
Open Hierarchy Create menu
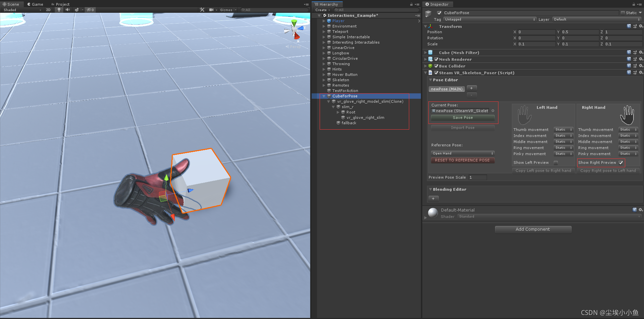322,10
